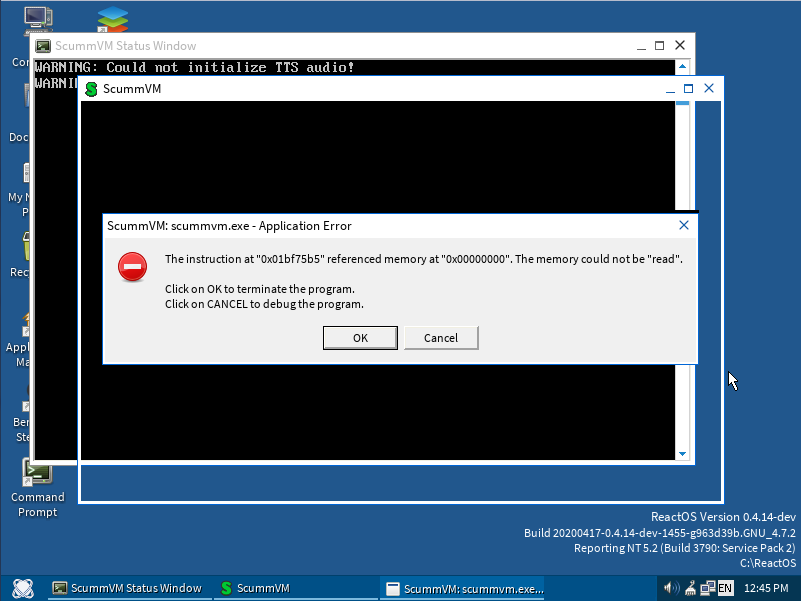This screenshot has width=801, height=601.
Task: Maximize the ScummVM Status Window
Action: coord(659,45)
